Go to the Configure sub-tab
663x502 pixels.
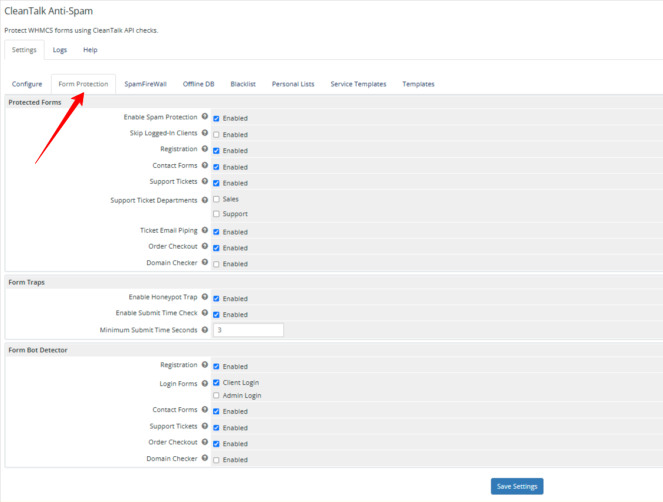pos(27,84)
